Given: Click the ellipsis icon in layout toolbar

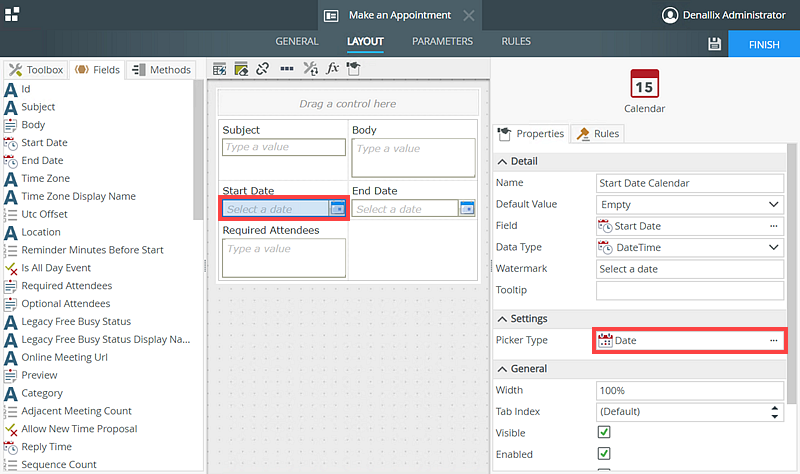Looking at the screenshot, I should (x=287, y=69).
